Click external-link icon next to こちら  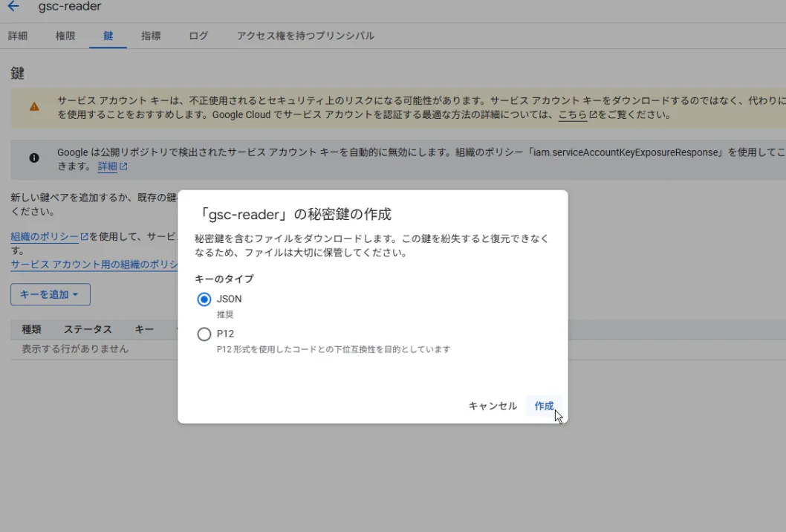point(593,115)
